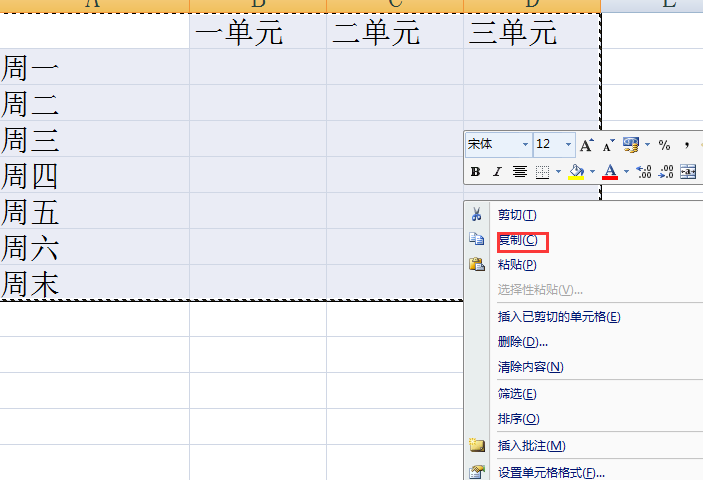Decrease font size with Shrink Font button
Viewport: 703px width, 480px height.
[x=608, y=145]
